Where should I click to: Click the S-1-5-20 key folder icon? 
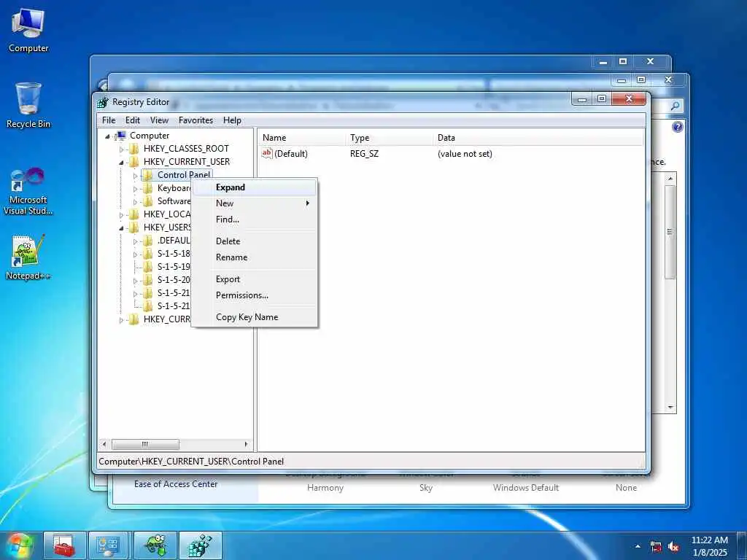click(x=147, y=279)
